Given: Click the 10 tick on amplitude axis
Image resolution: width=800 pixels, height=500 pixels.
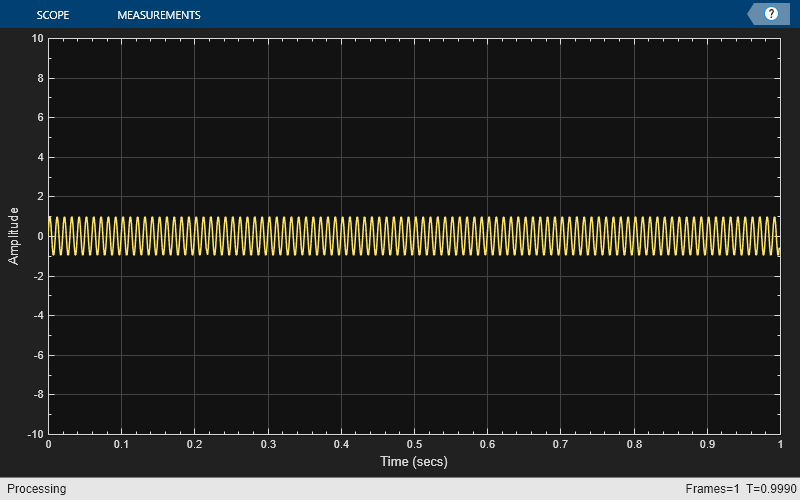Looking at the screenshot, I should [37, 38].
